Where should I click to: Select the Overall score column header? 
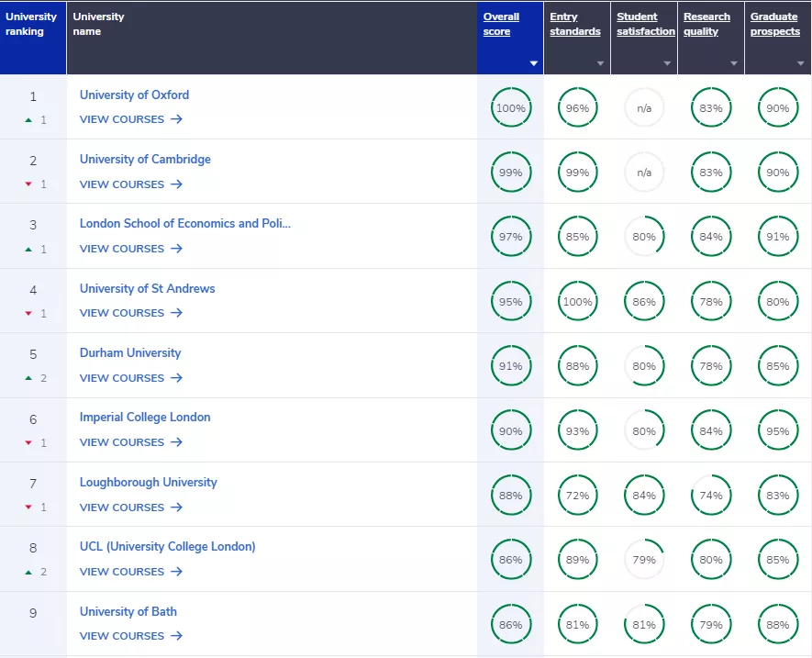click(501, 24)
